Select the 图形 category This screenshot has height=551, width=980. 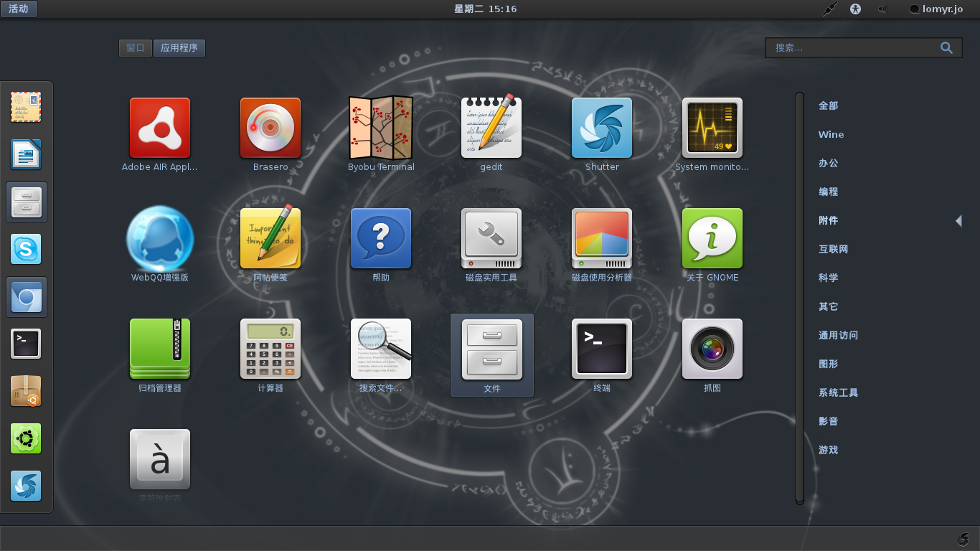pyautogui.click(x=829, y=364)
